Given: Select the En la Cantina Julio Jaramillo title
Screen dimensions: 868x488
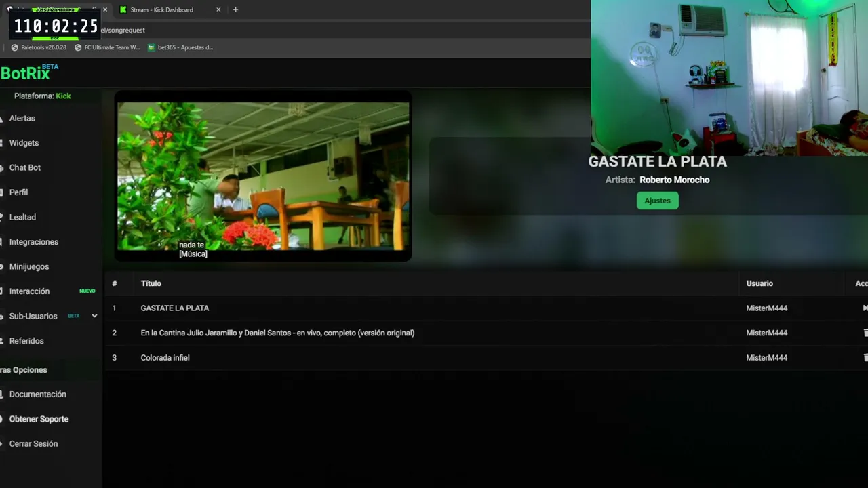Looking at the screenshot, I should 277,333.
